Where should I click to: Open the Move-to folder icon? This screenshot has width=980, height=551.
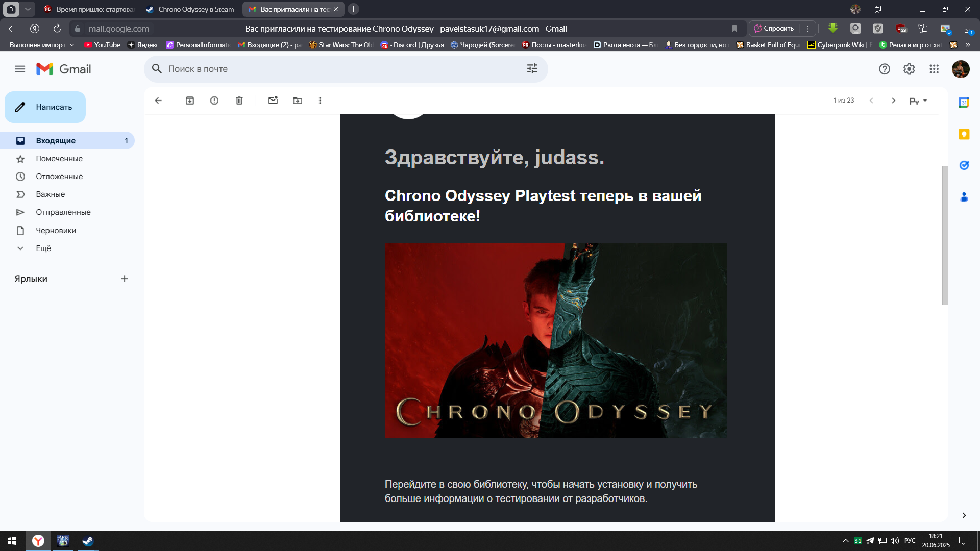click(298, 101)
